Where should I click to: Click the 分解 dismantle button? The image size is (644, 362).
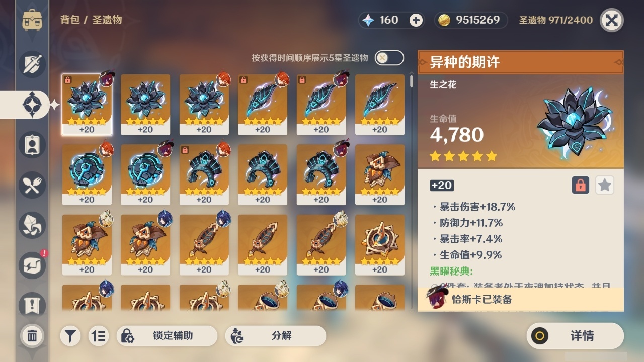coord(276,336)
